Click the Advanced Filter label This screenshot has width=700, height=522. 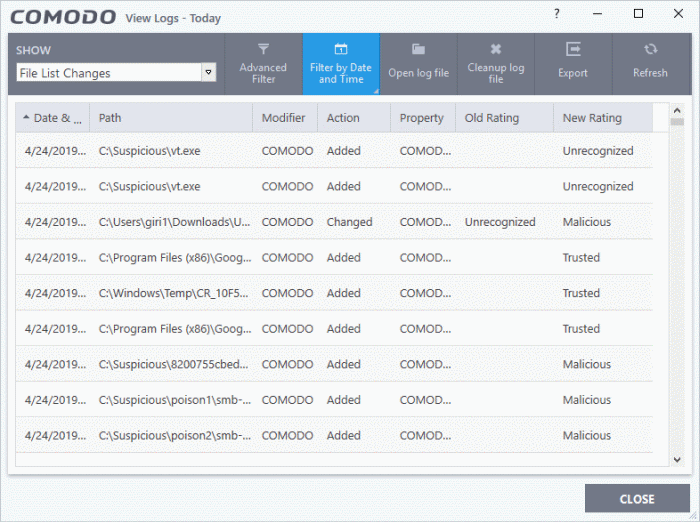pos(263,73)
